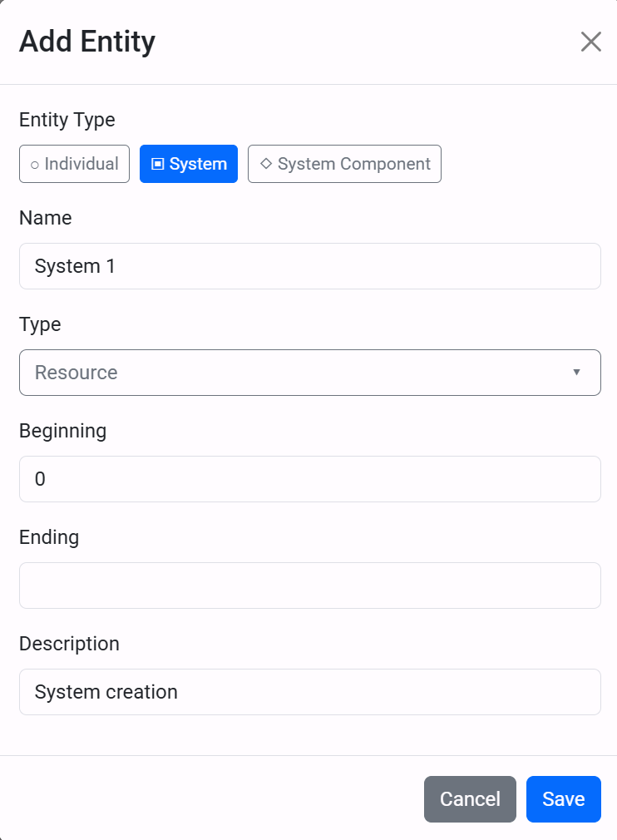This screenshot has width=617, height=840.
Task: Click the X icon to close Add Entity
Action: [590, 41]
